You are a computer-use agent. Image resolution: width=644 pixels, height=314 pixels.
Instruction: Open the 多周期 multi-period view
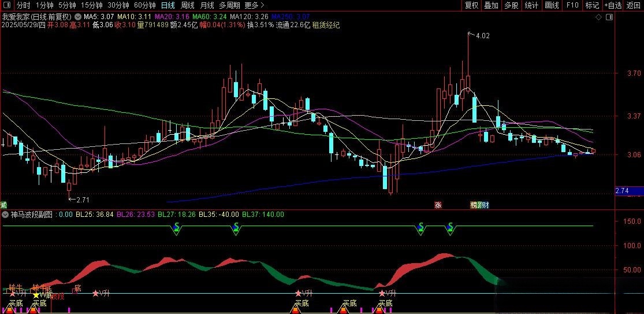[229, 5]
